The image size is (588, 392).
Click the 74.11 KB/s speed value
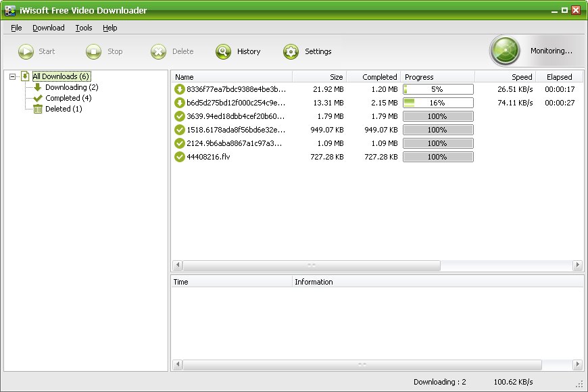tap(515, 103)
